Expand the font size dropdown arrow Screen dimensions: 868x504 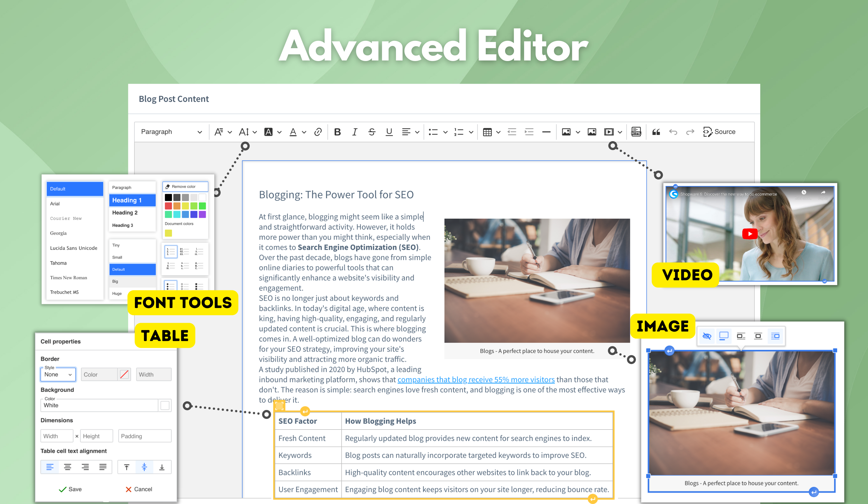pyautogui.click(x=255, y=132)
